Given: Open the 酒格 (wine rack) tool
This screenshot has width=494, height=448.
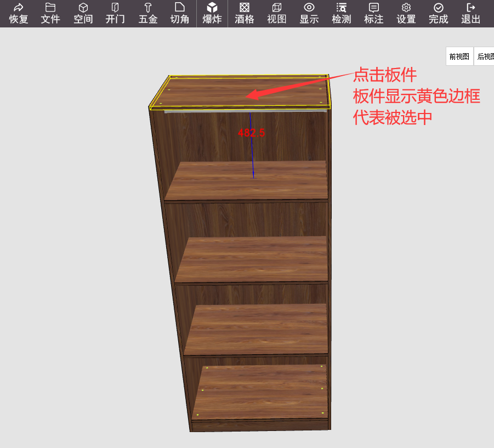Looking at the screenshot, I should click(244, 14).
